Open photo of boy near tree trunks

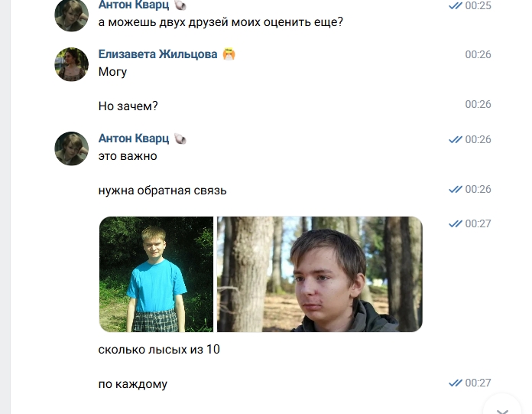coord(320,274)
